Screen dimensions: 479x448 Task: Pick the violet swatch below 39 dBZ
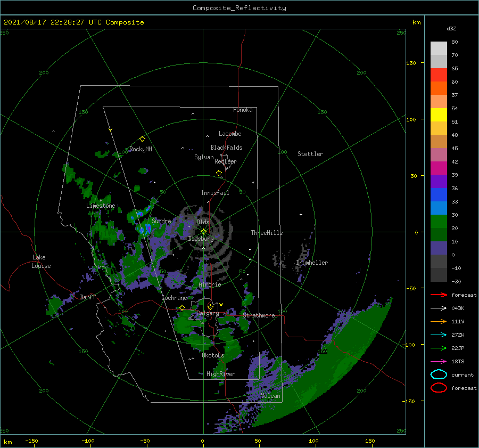pyautogui.click(x=439, y=181)
